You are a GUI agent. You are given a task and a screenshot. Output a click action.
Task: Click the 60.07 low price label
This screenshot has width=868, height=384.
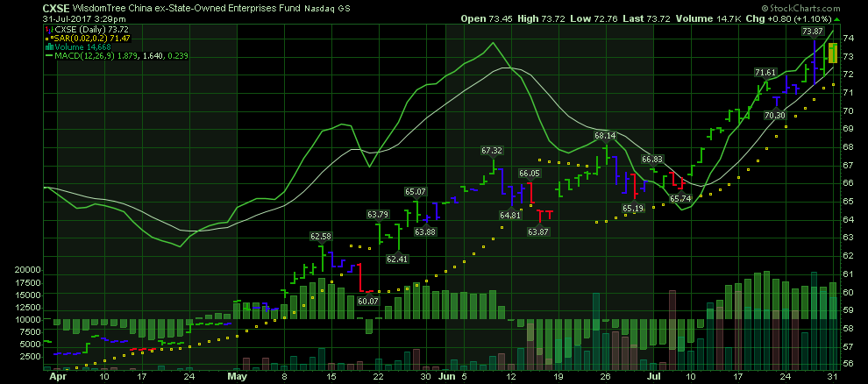click(x=367, y=301)
